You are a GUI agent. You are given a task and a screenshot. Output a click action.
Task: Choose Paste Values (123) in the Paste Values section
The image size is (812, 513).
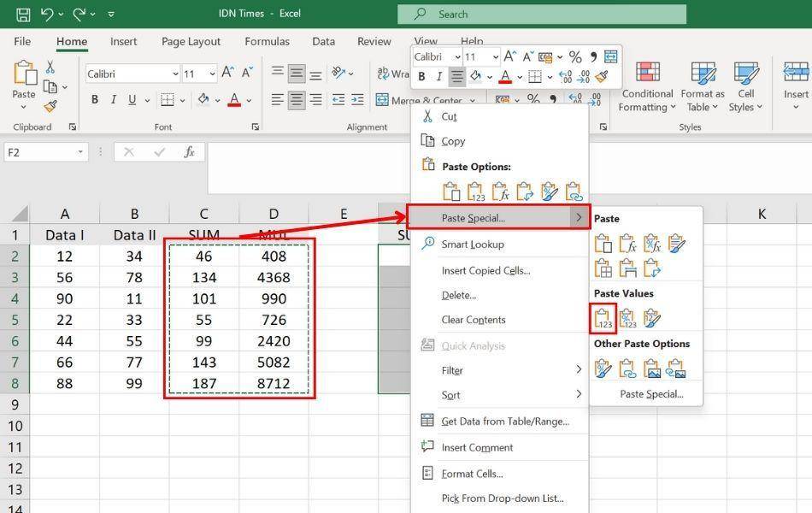click(x=603, y=319)
